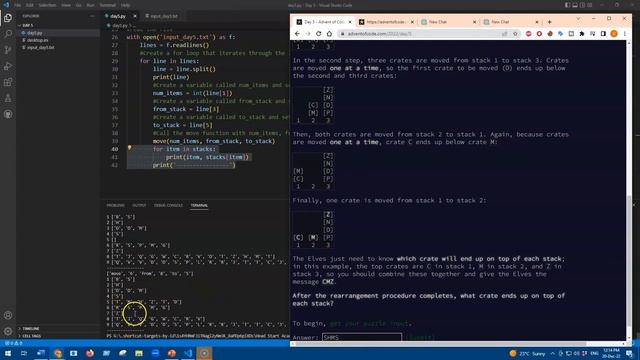Open the Chrome extensions puzzle icon
The image size is (640, 360).
[x=582, y=34]
